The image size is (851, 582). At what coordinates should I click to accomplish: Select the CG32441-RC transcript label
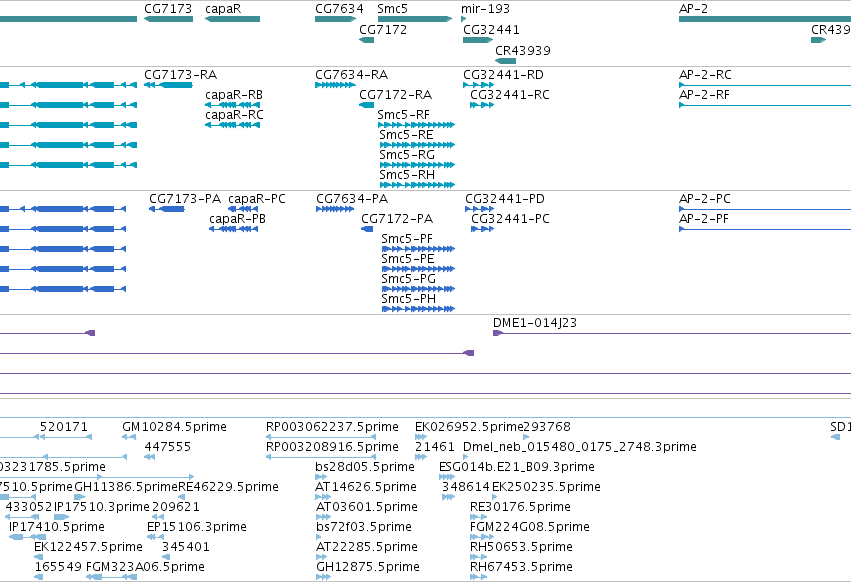[x=510, y=95]
